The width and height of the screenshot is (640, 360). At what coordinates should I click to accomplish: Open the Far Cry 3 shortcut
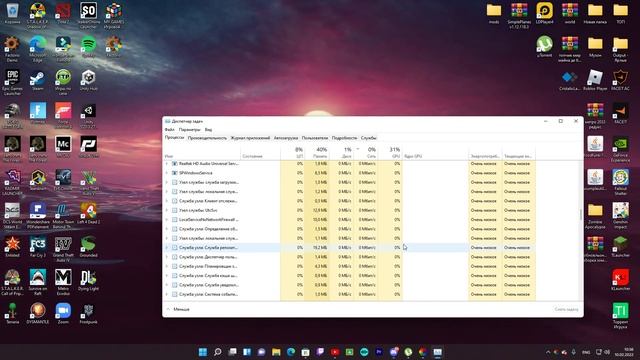pyautogui.click(x=38, y=247)
